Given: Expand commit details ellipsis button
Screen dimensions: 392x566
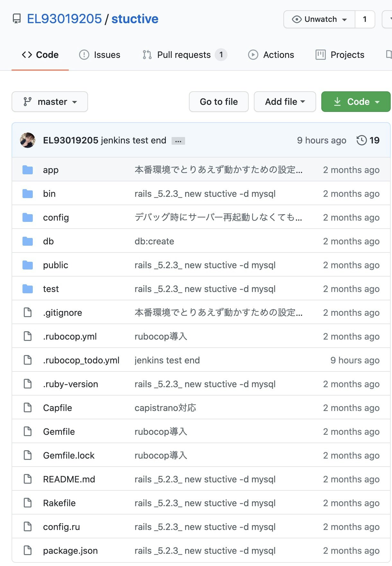Looking at the screenshot, I should pos(178,141).
